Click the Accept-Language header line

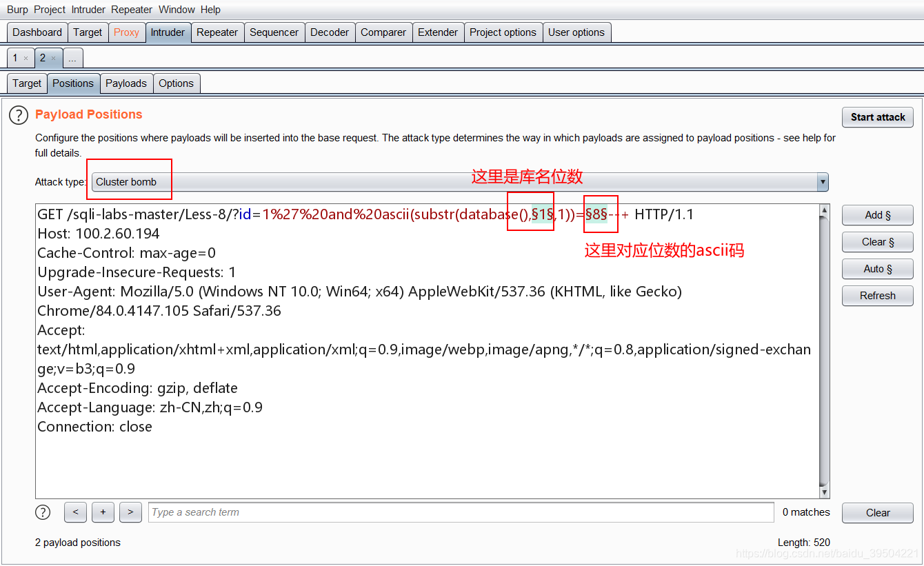tap(150, 407)
